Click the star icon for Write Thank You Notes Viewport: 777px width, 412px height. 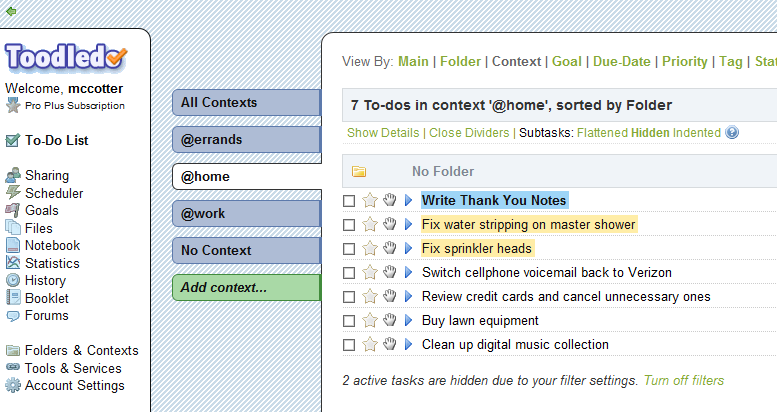370,200
